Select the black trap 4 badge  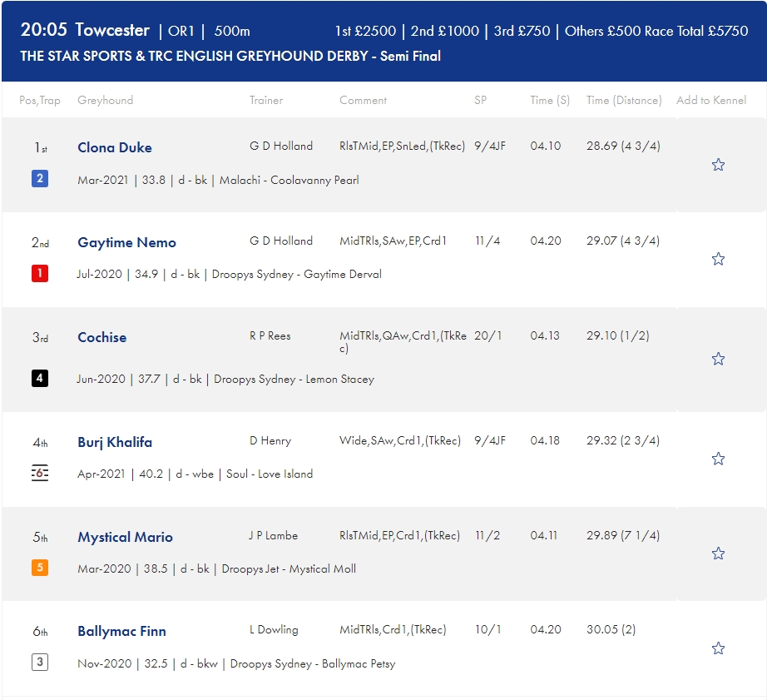40,378
